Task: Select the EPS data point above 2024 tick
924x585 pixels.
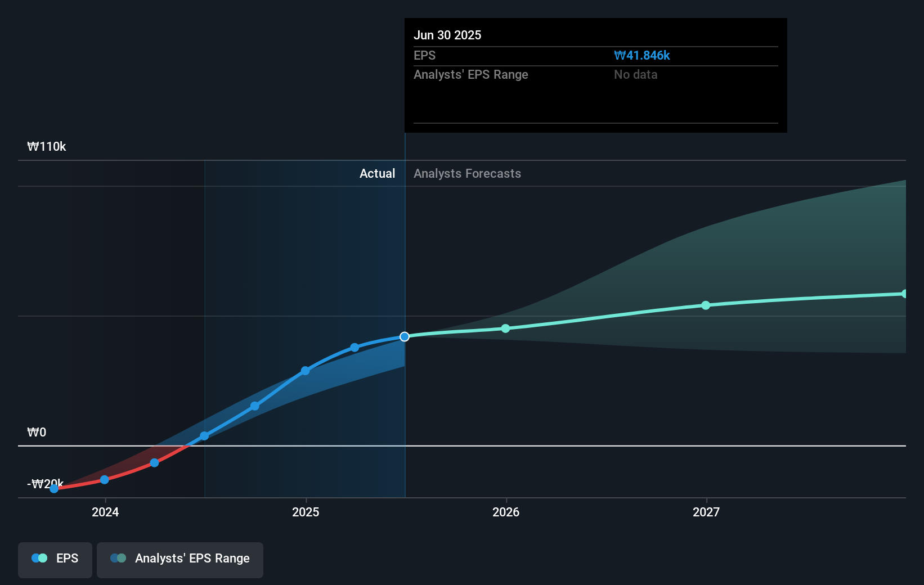Action: click(x=105, y=480)
